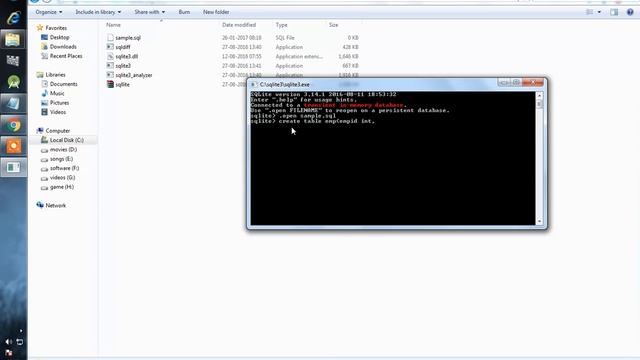Click the console scrollbar down arrow
Screen dimensions: 640x360
539,221
